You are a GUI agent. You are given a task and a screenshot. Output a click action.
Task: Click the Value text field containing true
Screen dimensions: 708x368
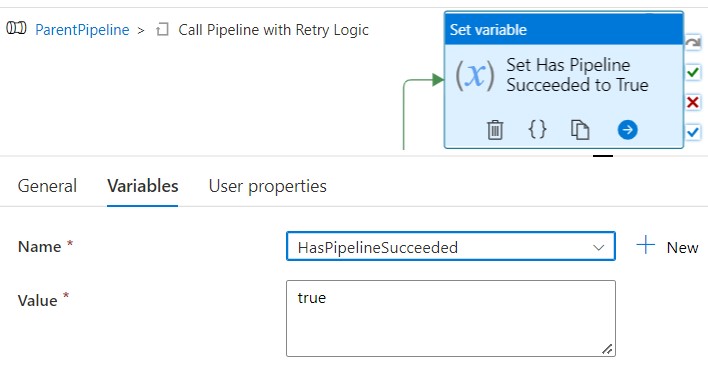tap(451, 318)
